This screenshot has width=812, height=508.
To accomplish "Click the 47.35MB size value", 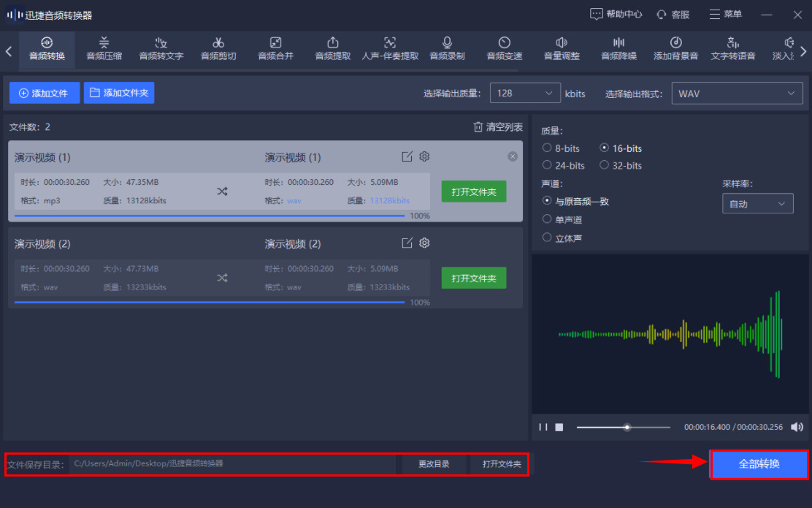I will click(x=142, y=183).
